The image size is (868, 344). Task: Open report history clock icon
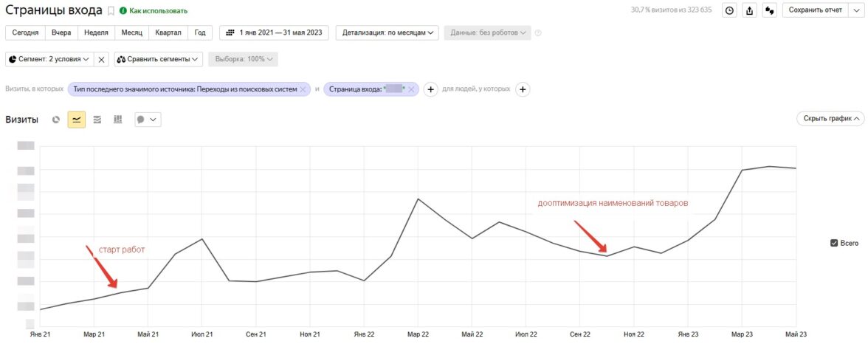click(x=730, y=10)
